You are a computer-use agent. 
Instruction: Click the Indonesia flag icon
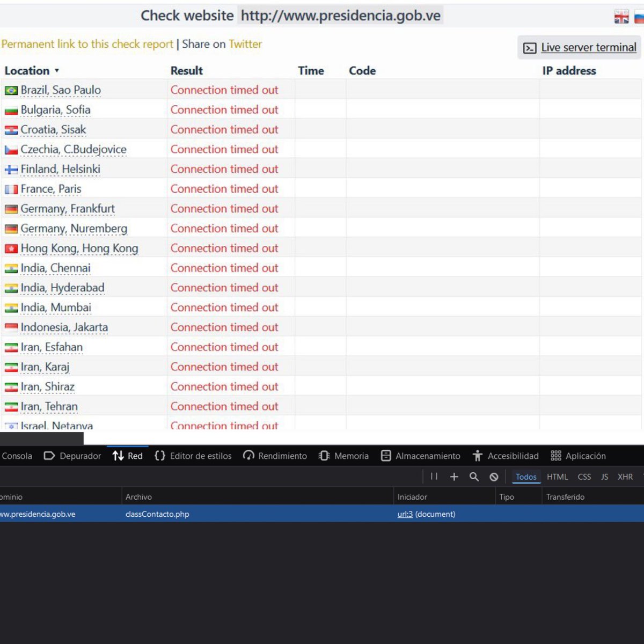(x=11, y=328)
